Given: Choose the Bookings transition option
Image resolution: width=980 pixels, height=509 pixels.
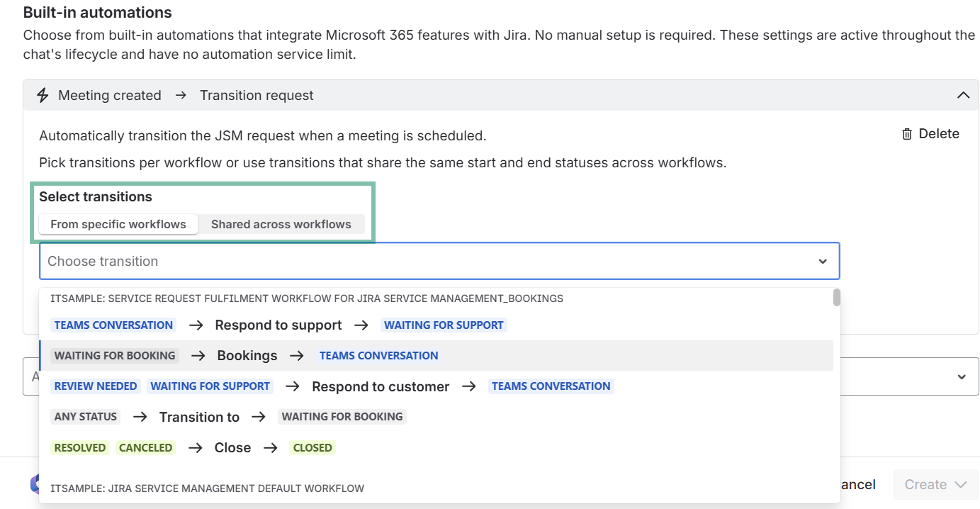Looking at the screenshot, I should (x=247, y=356).
